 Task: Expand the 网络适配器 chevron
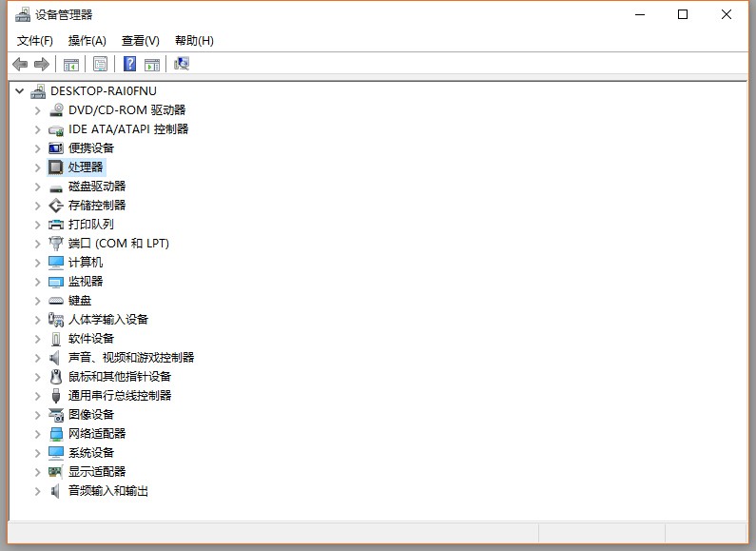point(38,434)
